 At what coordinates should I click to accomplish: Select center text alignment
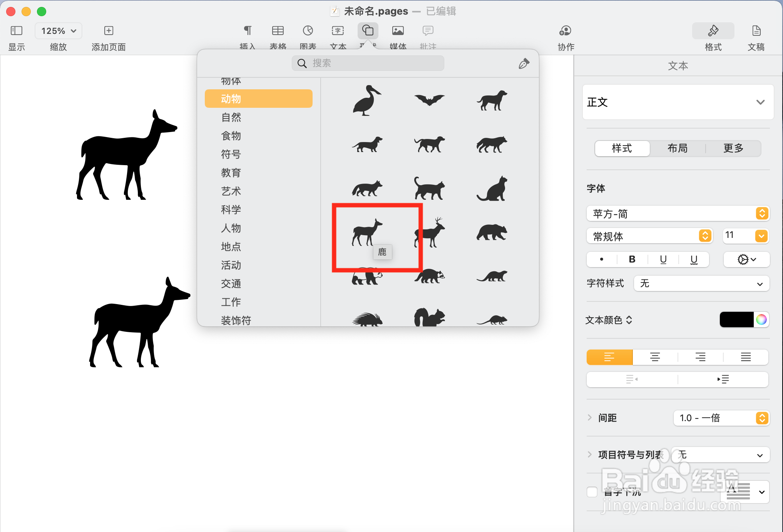click(x=655, y=357)
